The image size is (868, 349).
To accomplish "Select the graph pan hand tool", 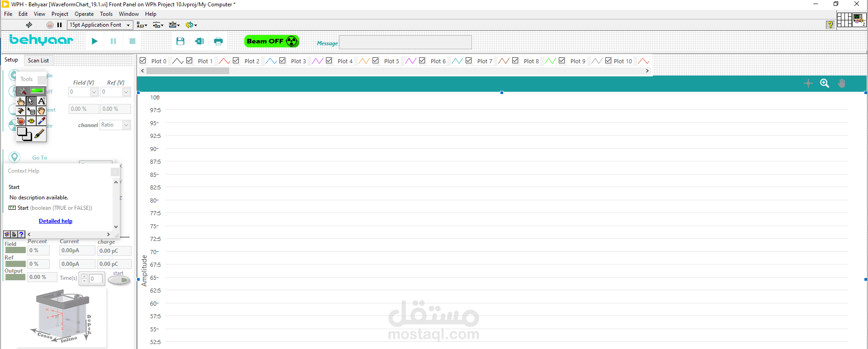I will tap(841, 83).
